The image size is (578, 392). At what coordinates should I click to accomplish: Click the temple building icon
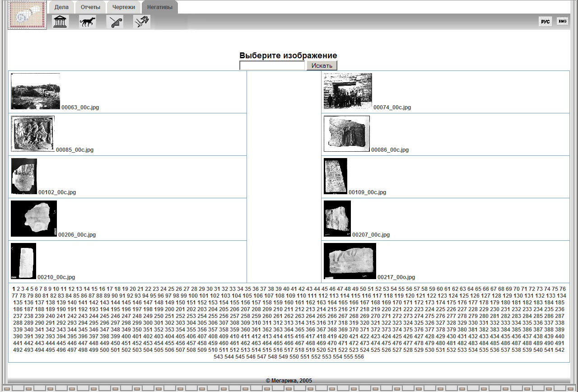[60, 22]
